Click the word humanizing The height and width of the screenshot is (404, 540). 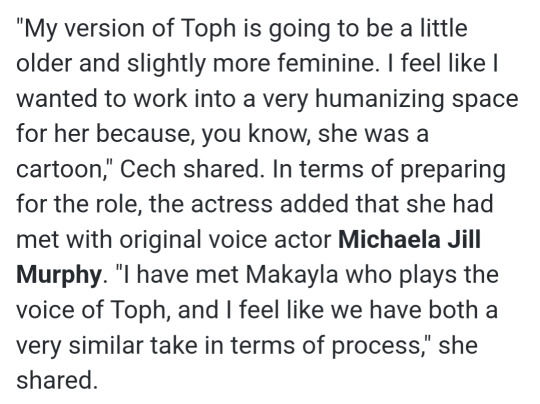tap(380, 101)
